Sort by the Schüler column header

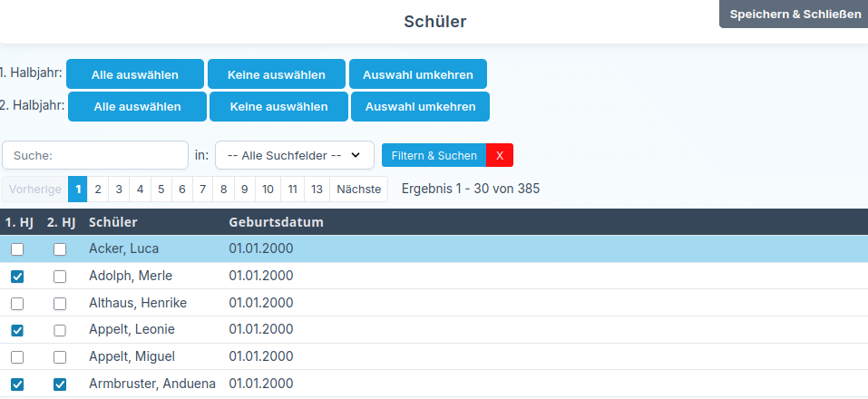coord(112,222)
